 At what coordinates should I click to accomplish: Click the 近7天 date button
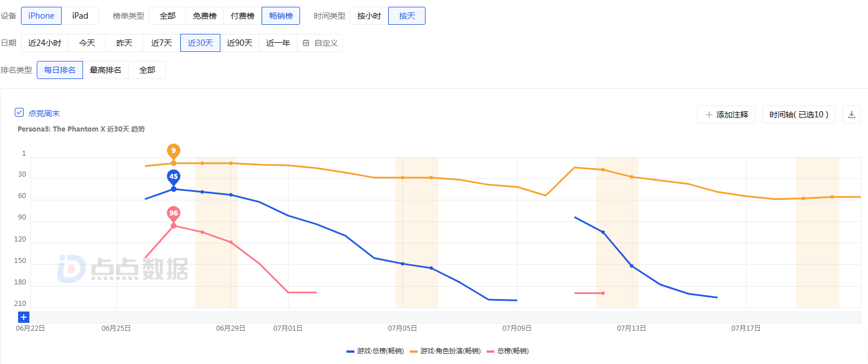tap(161, 43)
